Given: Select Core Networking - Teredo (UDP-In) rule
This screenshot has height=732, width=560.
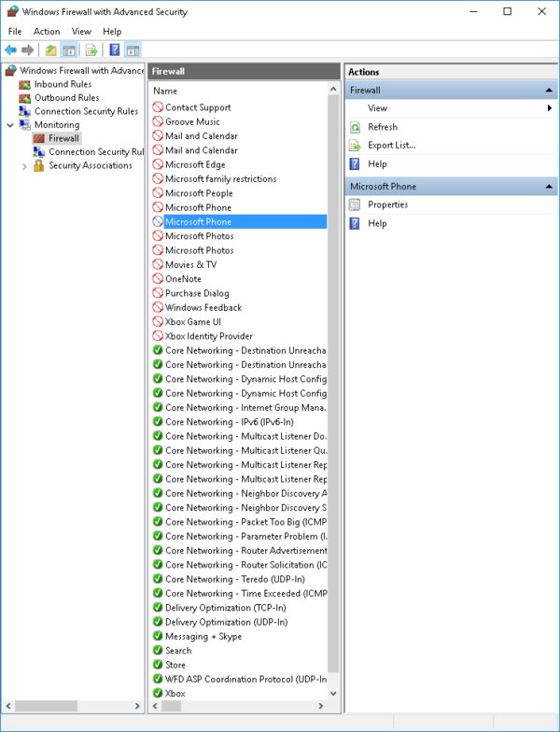Looking at the screenshot, I should 235,579.
